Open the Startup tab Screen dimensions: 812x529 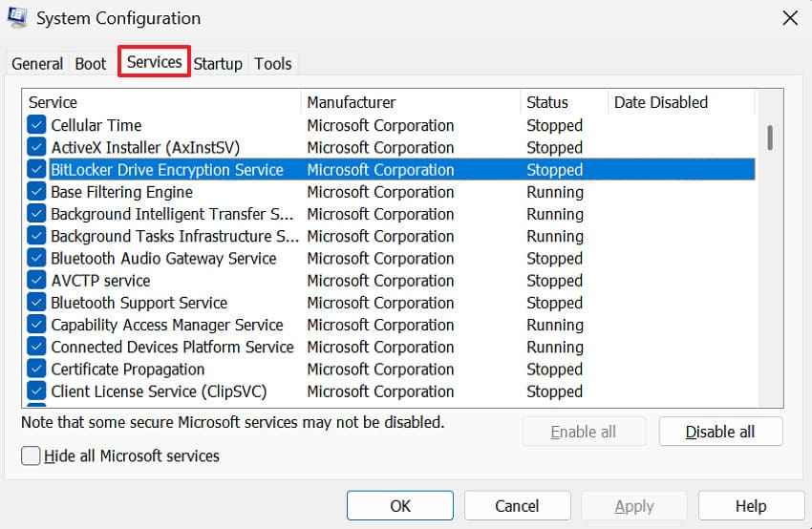(x=218, y=64)
